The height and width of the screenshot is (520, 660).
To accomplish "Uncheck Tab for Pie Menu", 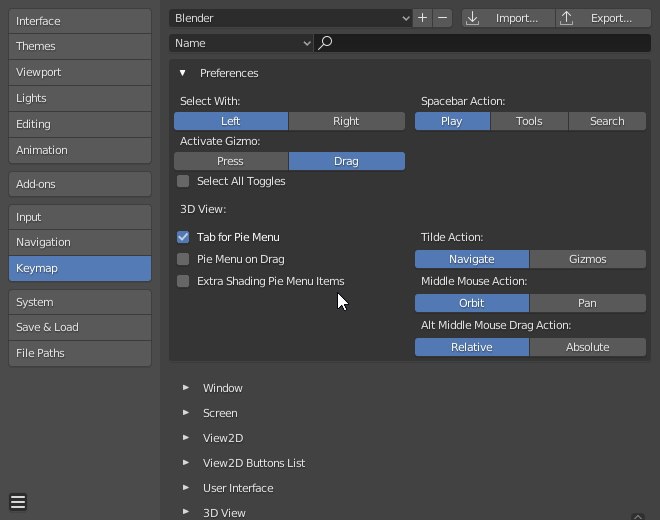I will click(183, 237).
